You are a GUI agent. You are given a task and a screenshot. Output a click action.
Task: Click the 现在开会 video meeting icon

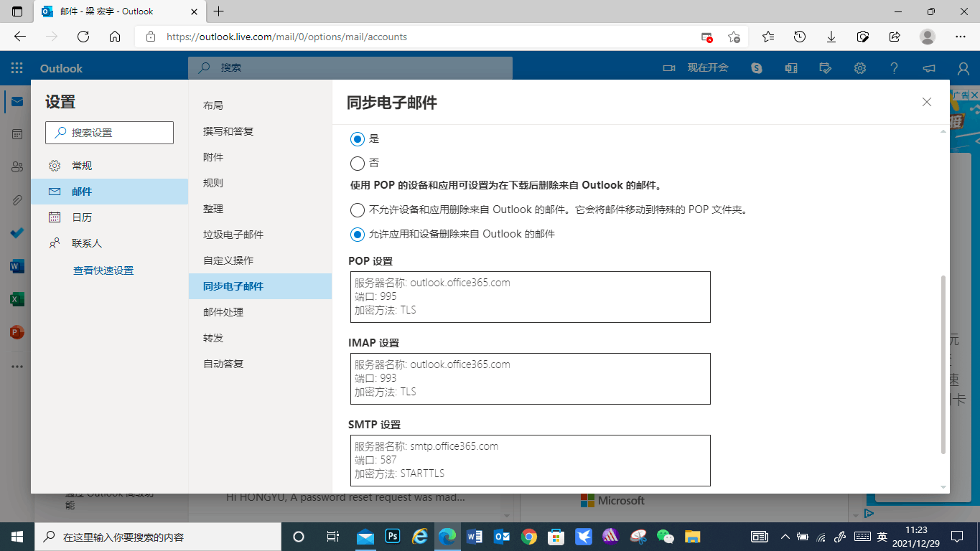pyautogui.click(x=669, y=68)
